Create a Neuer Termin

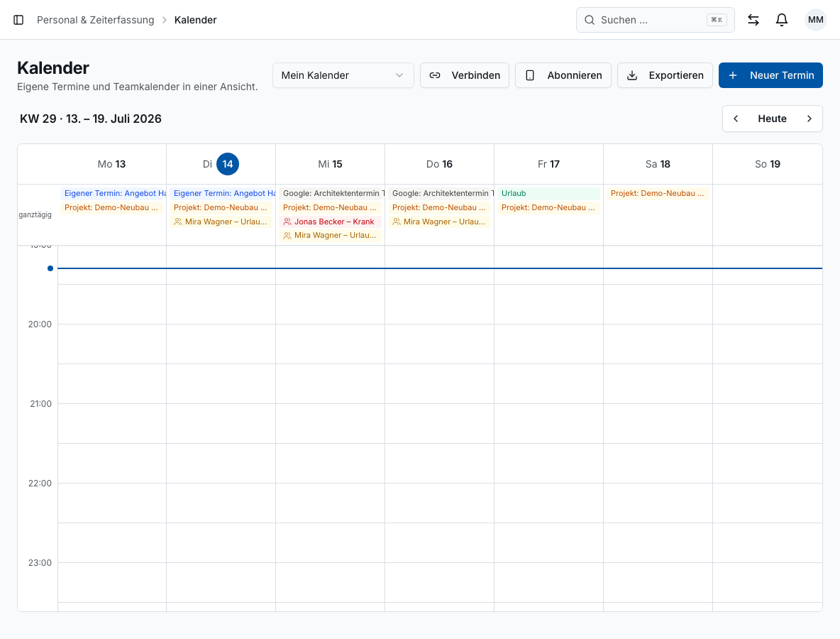(770, 75)
